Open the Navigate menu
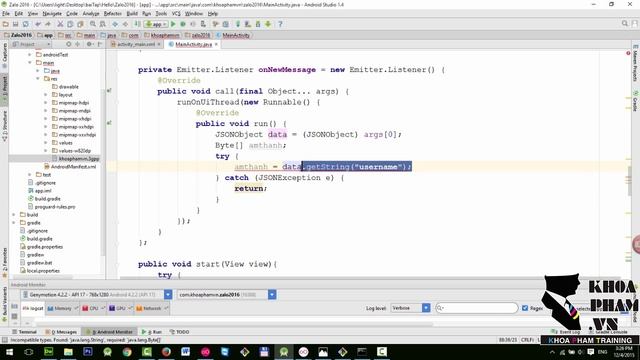640x360 pixels. click(x=52, y=13)
